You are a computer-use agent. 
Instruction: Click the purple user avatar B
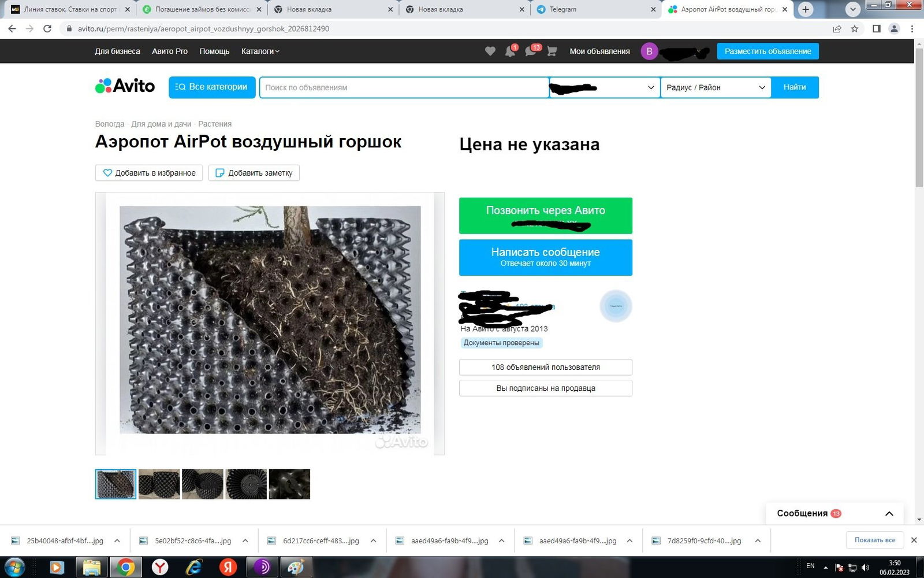pos(649,51)
